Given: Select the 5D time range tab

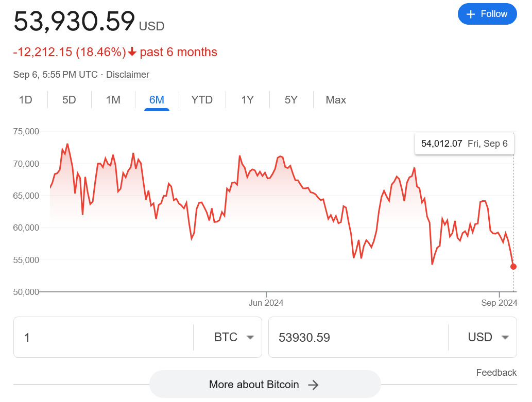Looking at the screenshot, I should [x=69, y=100].
